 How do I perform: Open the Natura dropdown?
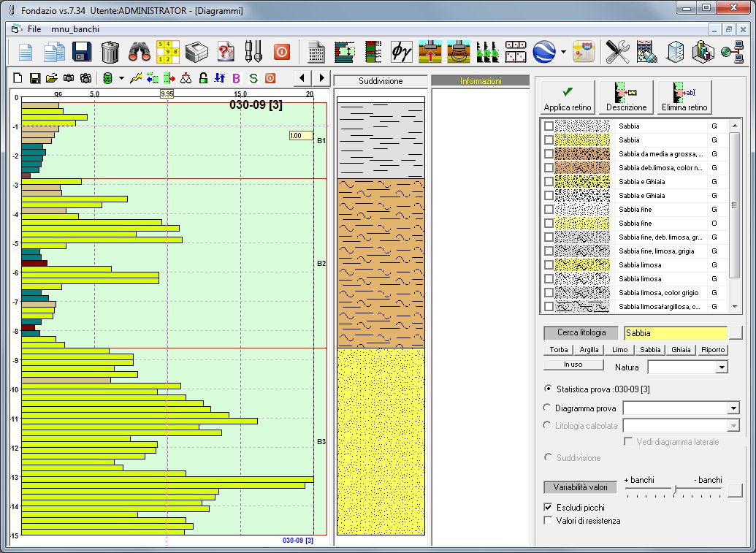tap(721, 367)
